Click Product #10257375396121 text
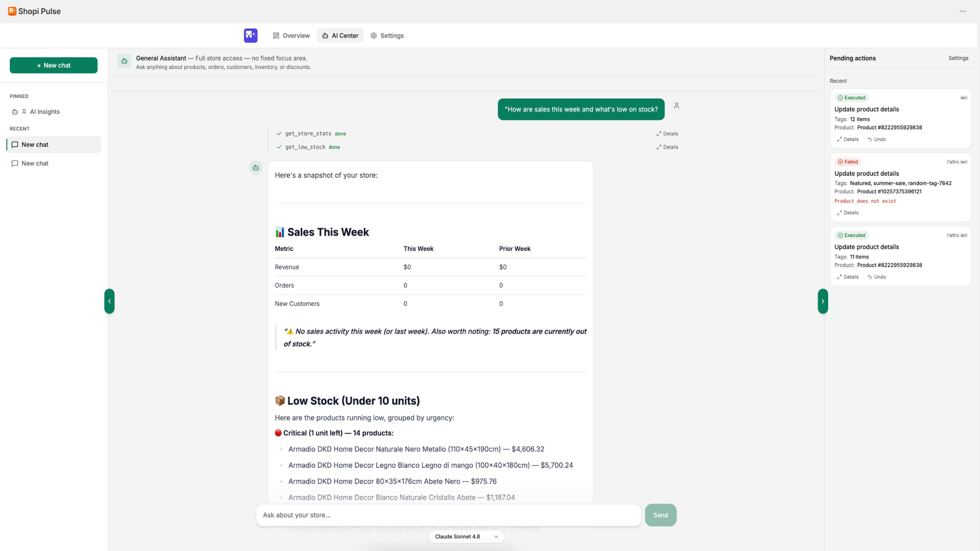The image size is (980, 551). point(889,192)
